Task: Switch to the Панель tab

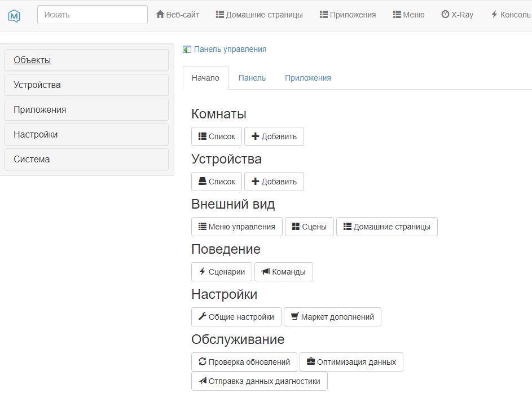Action: pos(252,78)
